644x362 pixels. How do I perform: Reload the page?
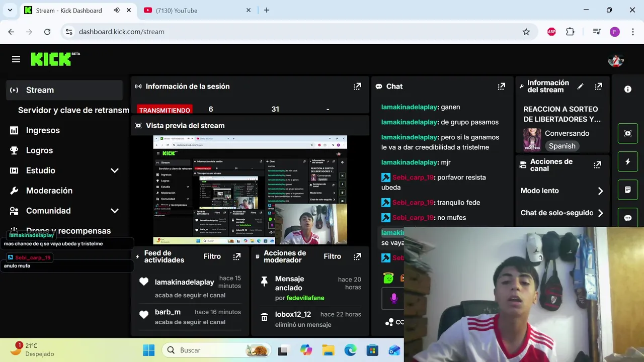pos(47,32)
